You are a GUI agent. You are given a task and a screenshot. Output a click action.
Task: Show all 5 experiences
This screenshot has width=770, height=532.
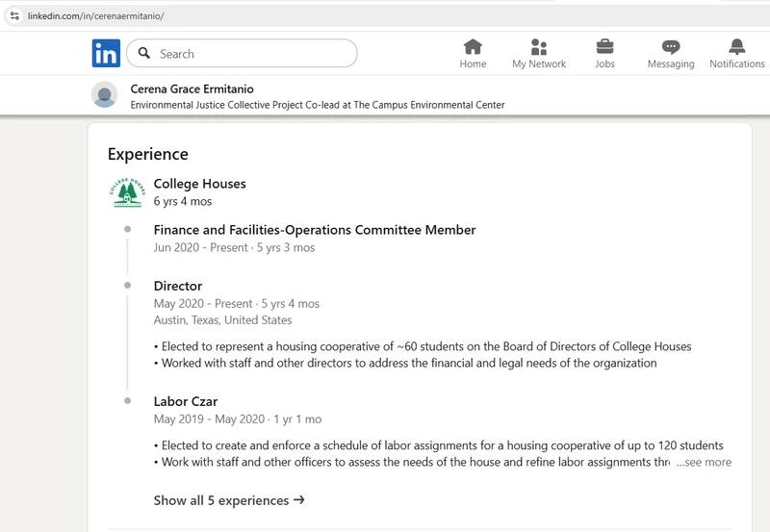(229, 500)
